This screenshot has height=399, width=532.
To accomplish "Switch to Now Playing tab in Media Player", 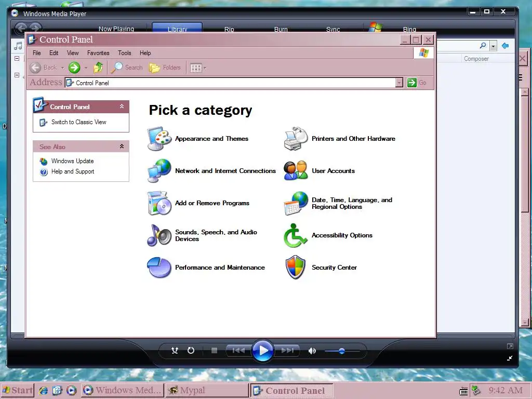I will (x=116, y=29).
